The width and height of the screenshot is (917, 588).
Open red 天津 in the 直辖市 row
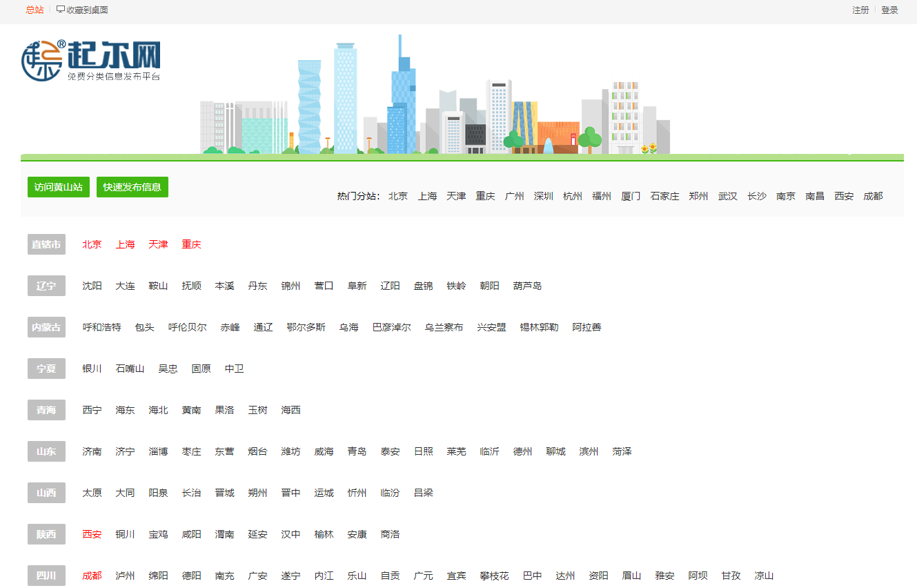point(158,244)
